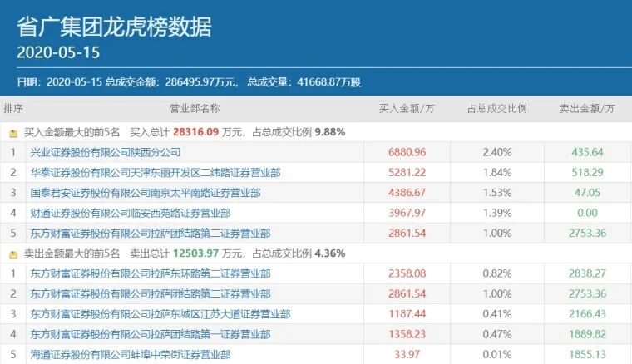Select sell amount 1889.82
Viewport: 632px width, 364px height.
587,334
